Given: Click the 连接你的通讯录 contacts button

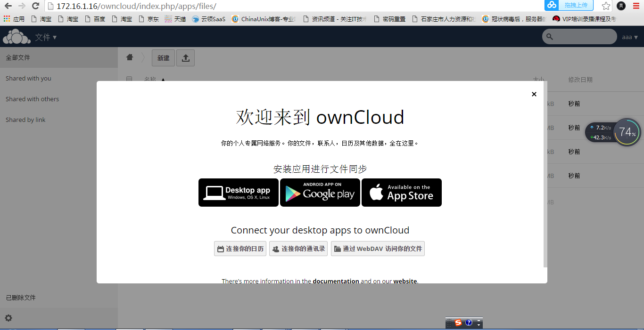Looking at the screenshot, I should point(298,249).
